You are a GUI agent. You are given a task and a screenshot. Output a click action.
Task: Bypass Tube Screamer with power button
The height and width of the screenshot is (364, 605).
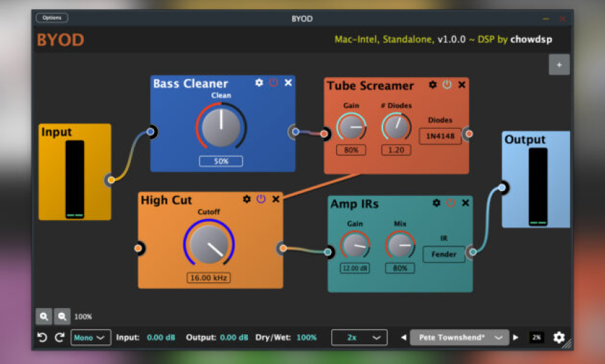click(x=447, y=85)
